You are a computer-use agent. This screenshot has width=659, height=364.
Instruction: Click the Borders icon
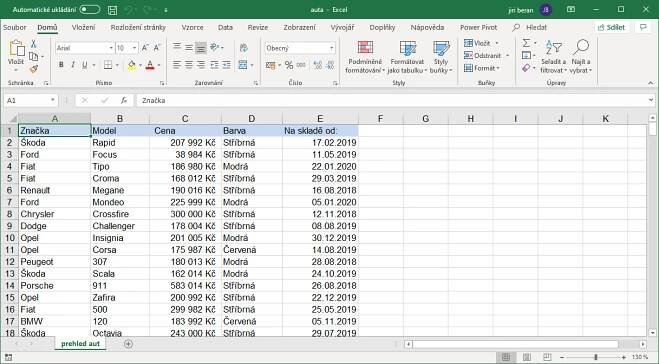pos(108,65)
